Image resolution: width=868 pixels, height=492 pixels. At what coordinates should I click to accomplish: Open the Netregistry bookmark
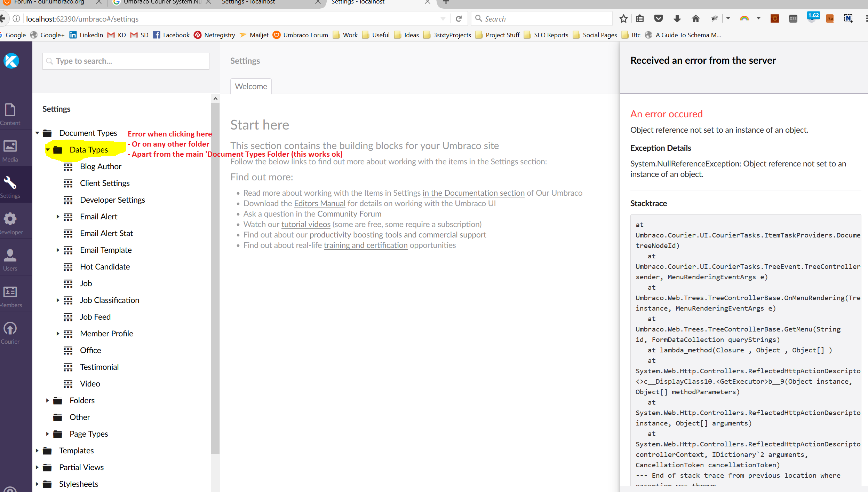(x=214, y=35)
